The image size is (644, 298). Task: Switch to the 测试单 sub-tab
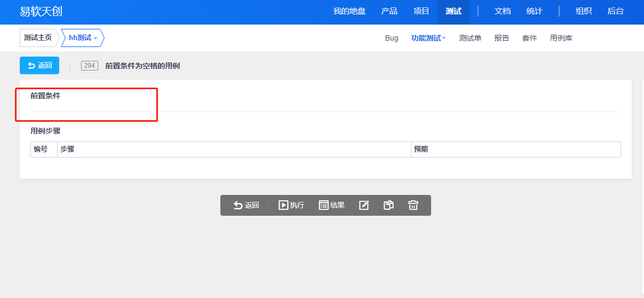(470, 38)
